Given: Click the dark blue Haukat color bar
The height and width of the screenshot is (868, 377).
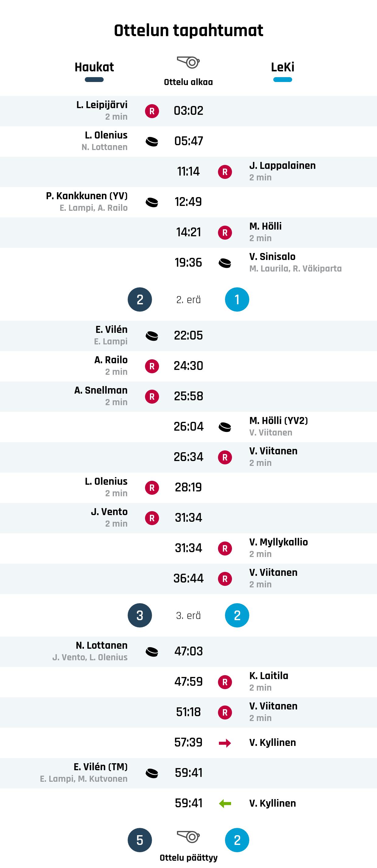Looking at the screenshot, I should (x=94, y=80).
